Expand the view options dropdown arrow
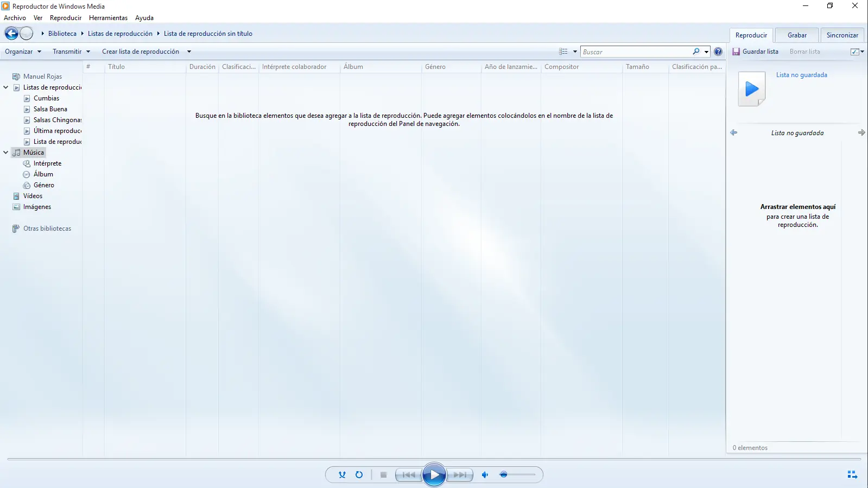 [575, 52]
